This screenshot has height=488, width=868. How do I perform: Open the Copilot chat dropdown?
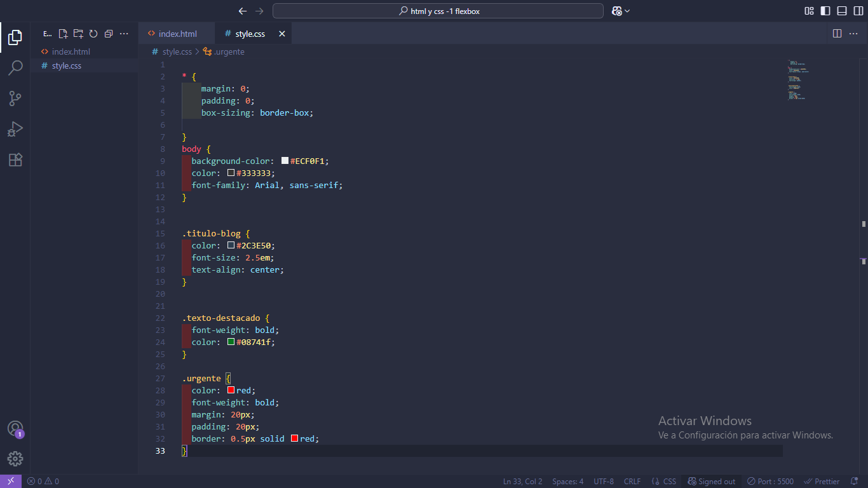621,11
